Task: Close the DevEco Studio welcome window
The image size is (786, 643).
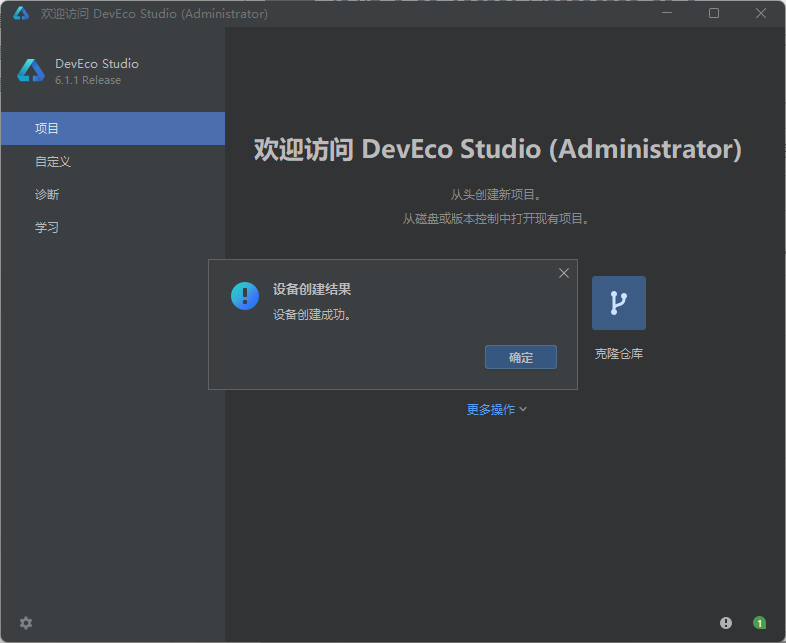Action: (760, 14)
